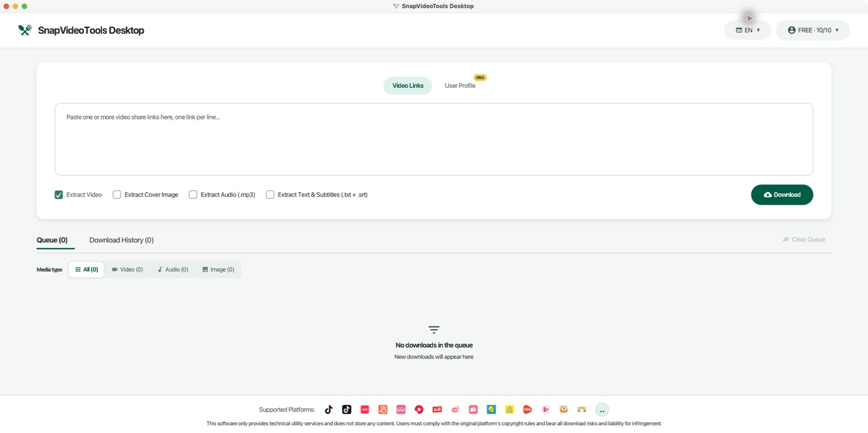The image size is (868, 433).
Task: Click the account avatar icon beside FREE · 10/10
Action: (791, 30)
